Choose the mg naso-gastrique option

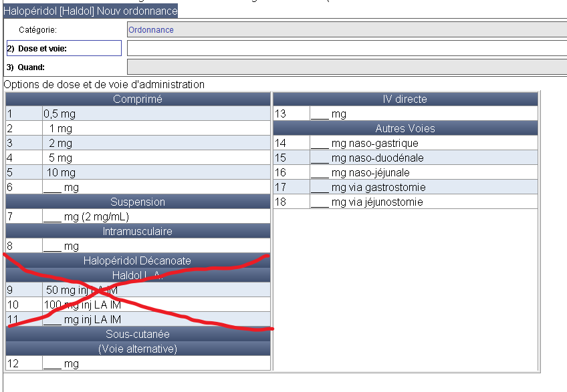tap(364, 143)
